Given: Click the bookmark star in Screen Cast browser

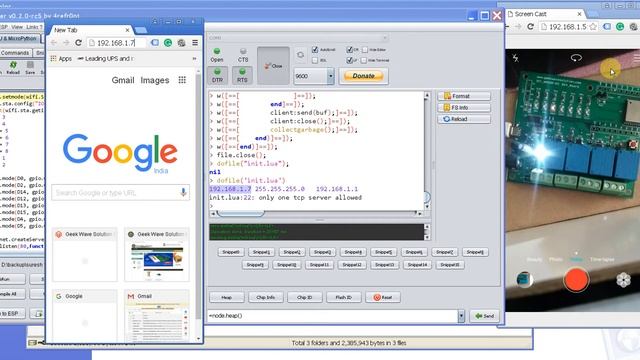Looking at the screenshot, I should 593,27.
